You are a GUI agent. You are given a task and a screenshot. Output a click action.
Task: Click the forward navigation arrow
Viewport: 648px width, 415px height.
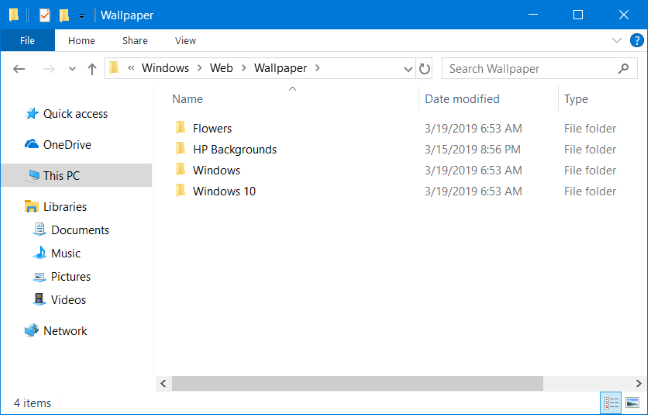click(49, 69)
